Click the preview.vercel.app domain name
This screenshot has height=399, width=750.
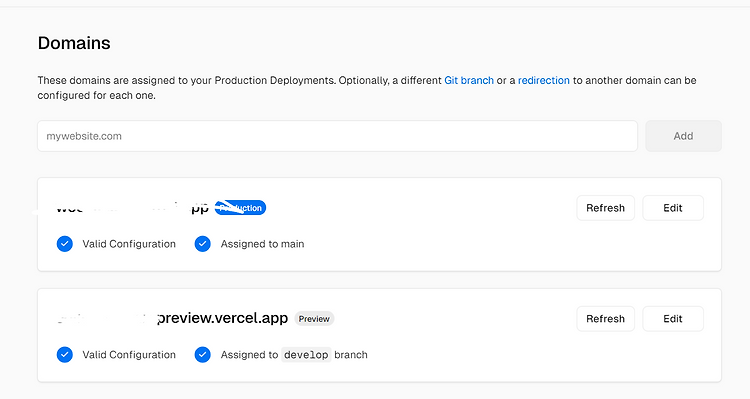click(x=172, y=319)
